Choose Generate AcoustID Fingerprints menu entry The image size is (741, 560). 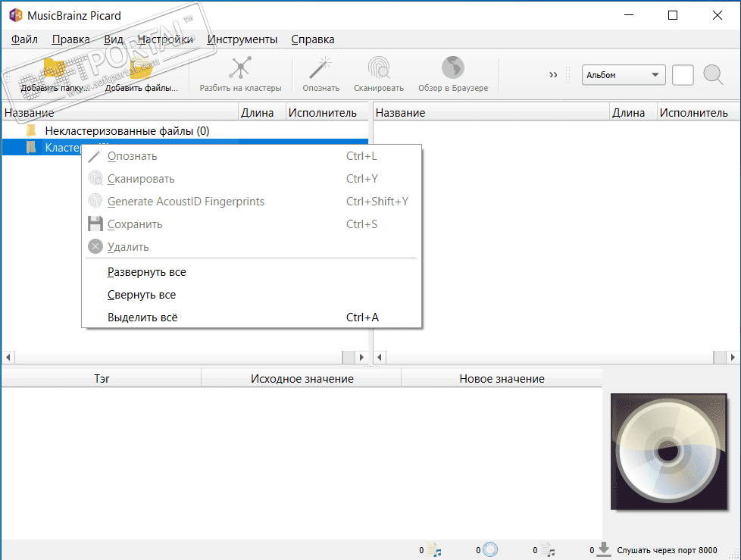[252, 202]
